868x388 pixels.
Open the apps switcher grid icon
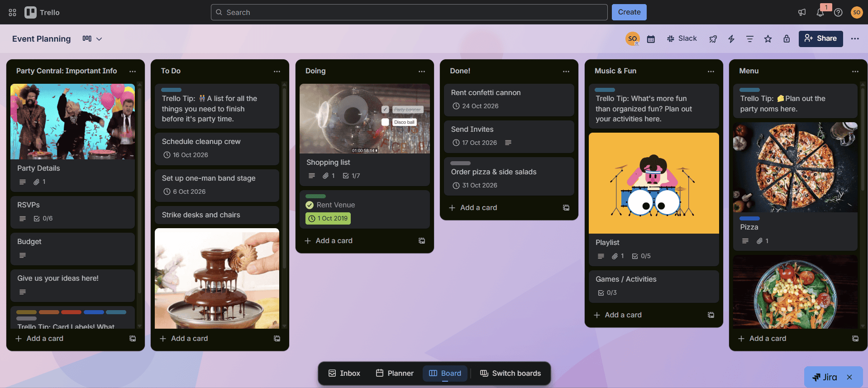tap(12, 12)
